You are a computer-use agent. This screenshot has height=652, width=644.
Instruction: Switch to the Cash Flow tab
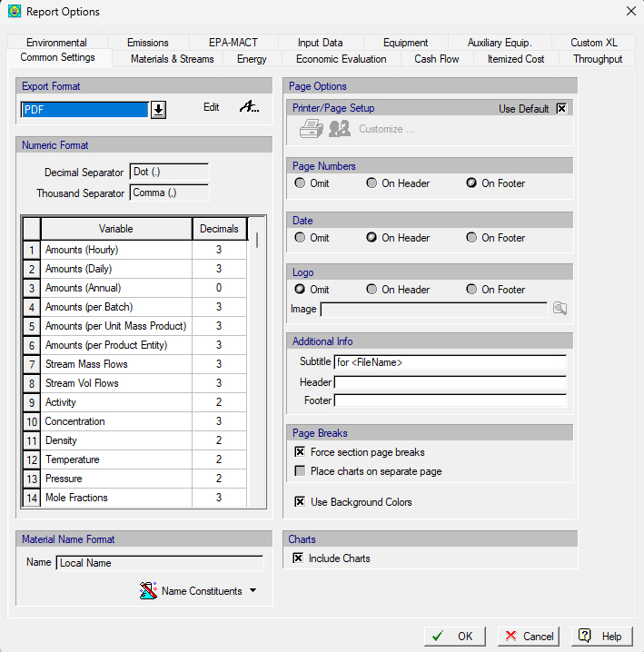pos(436,59)
